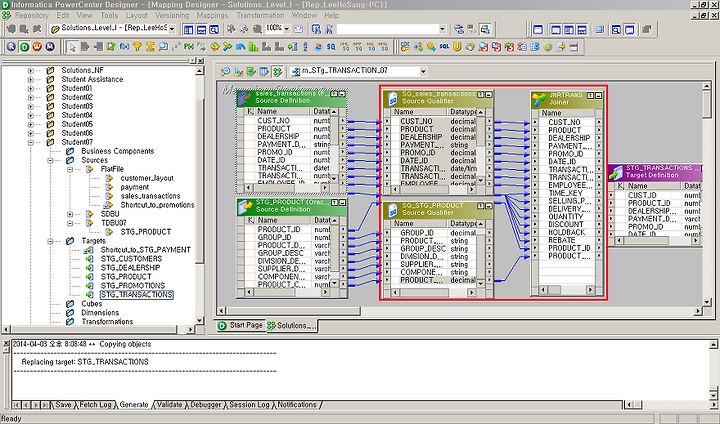Open the Source Analyzer tool
Screen dimensions: 720x424
pyautogui.click(x=225, y=72)
